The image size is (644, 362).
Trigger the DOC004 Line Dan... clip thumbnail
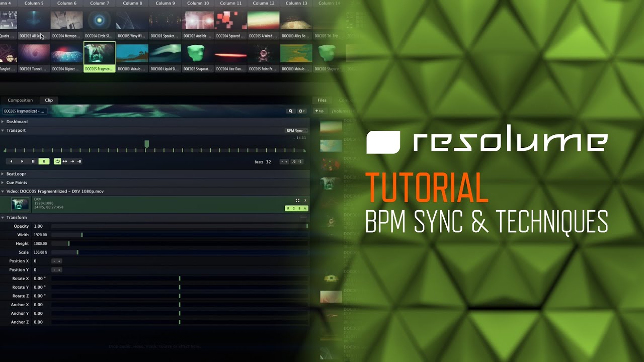[230, 53]
